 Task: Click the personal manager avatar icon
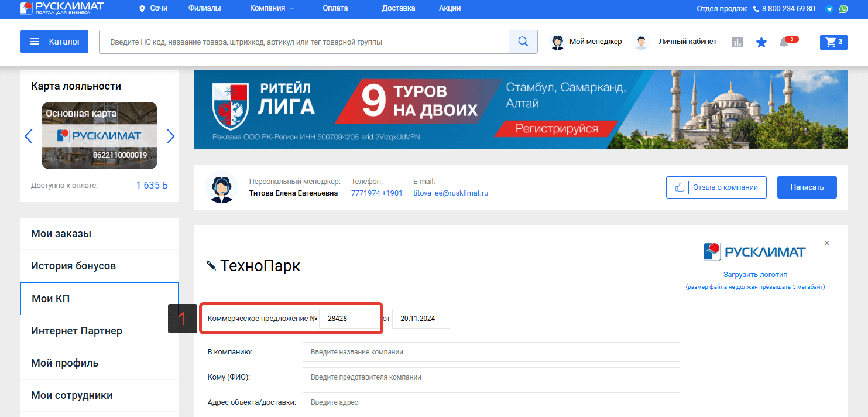click(222, 187)
